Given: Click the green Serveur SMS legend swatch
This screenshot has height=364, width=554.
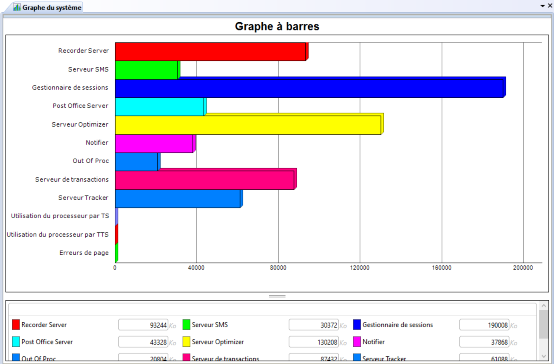Looking at the screenshot, I should (186, 324).
